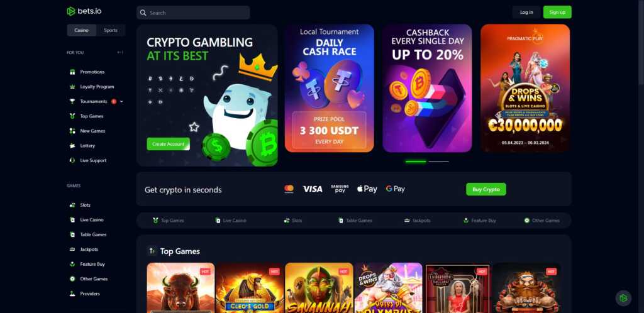Open Loyalty Program via its crown icon

pos(72,87)
